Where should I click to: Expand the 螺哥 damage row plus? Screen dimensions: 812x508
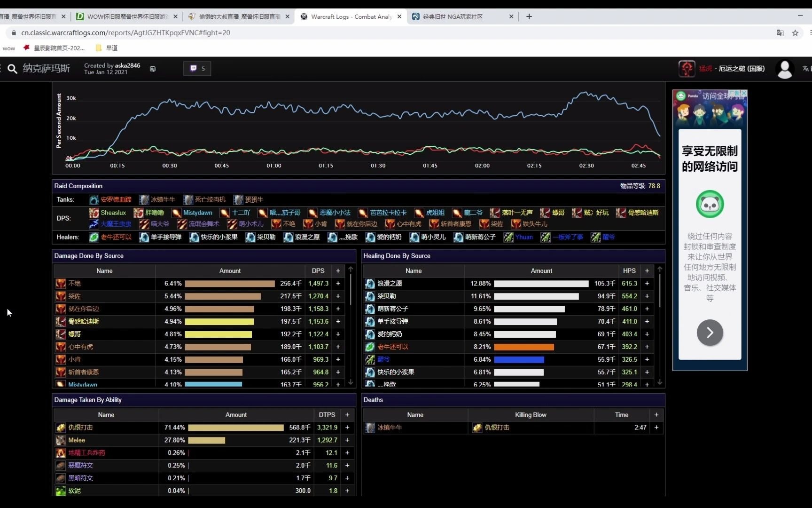338,334
